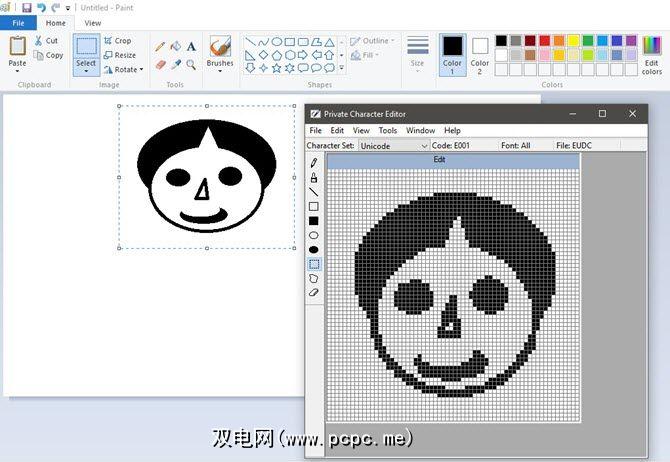Click the Font: All label
This screenshot has height=462, width=670.
[516, 146]
